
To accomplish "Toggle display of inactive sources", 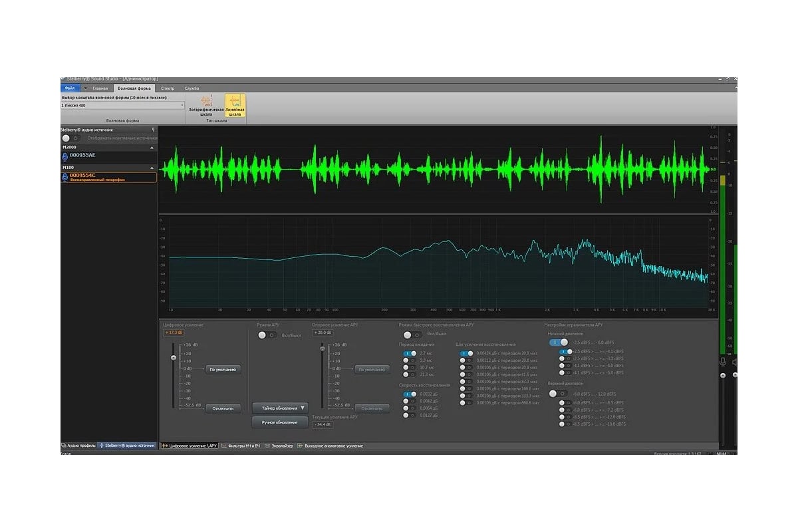I will (70, 138).
